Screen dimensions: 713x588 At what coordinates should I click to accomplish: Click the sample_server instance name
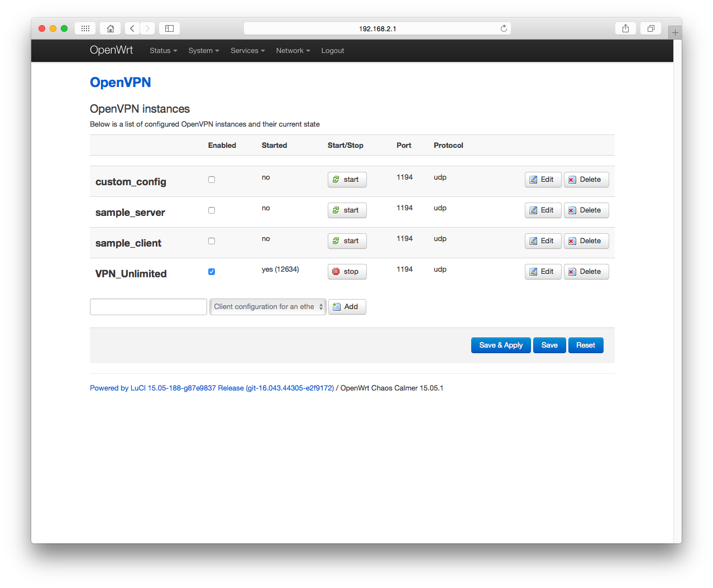point(130,213)
